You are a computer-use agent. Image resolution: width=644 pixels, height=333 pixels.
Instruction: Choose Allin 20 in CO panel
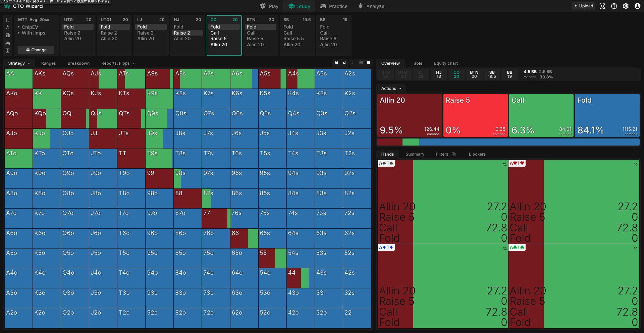224,45
